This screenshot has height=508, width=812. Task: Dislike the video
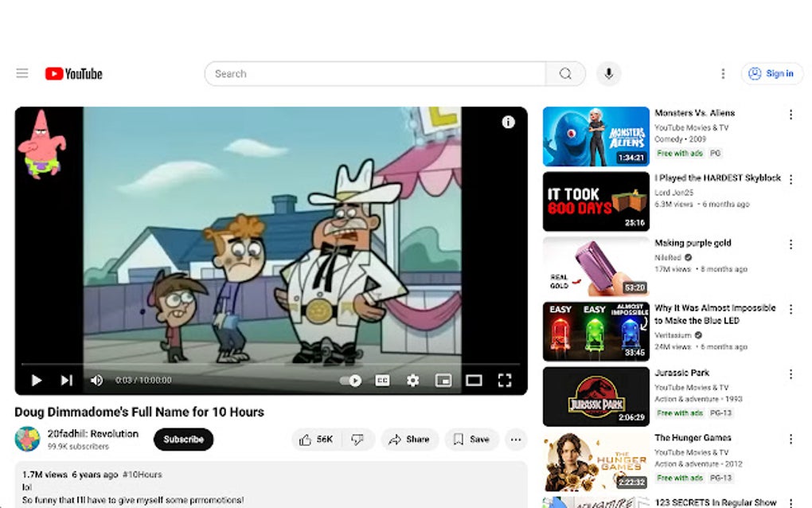point(357,440)
